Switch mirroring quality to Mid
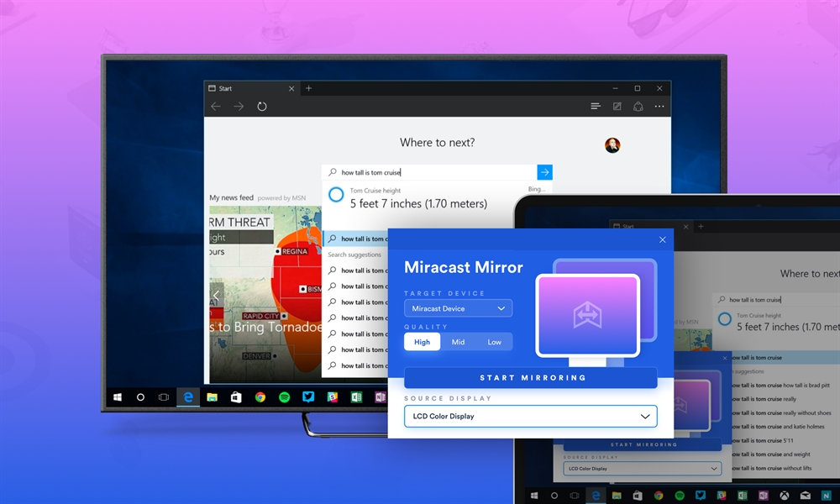840x504 pixels. point(458,341)
